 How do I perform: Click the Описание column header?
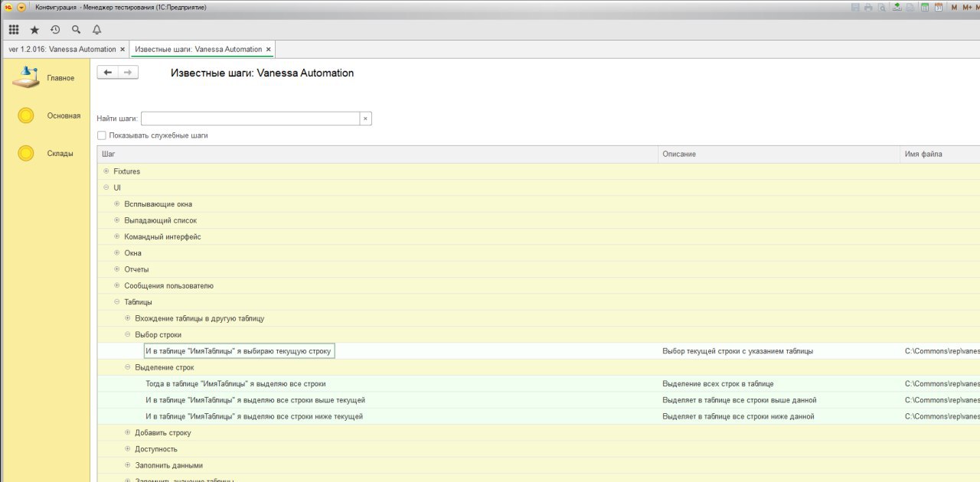[779, 154]
